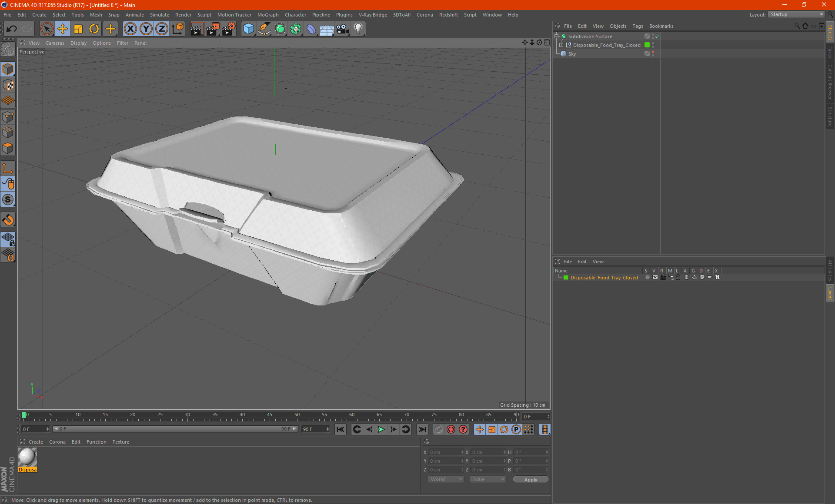The width and height of the screenshot is (835, 504).
Task: Expand Disposable_Food_Tray_Closed object
Action: 561,45
